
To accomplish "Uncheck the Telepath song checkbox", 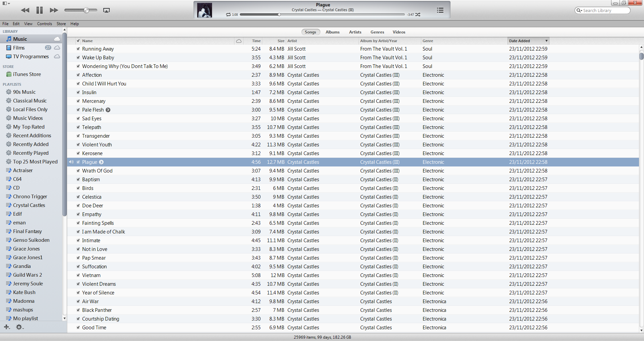I will (x=78, y=127).
